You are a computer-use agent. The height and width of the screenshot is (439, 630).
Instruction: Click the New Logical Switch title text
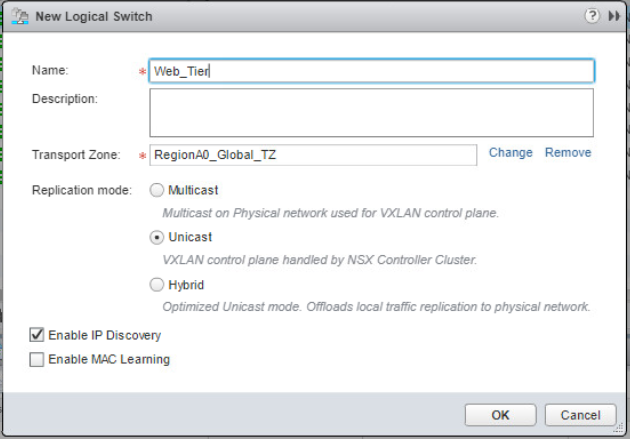tap(94, 16)
